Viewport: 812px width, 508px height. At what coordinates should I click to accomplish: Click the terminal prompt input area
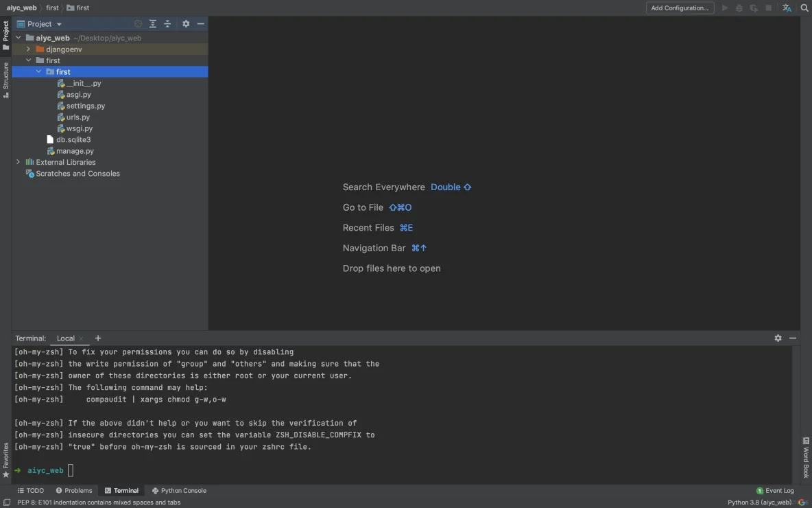click(x=71, y=471)
